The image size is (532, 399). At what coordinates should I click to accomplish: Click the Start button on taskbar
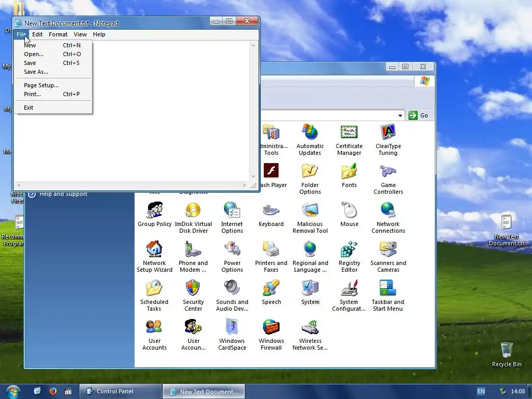click(12, 392)
